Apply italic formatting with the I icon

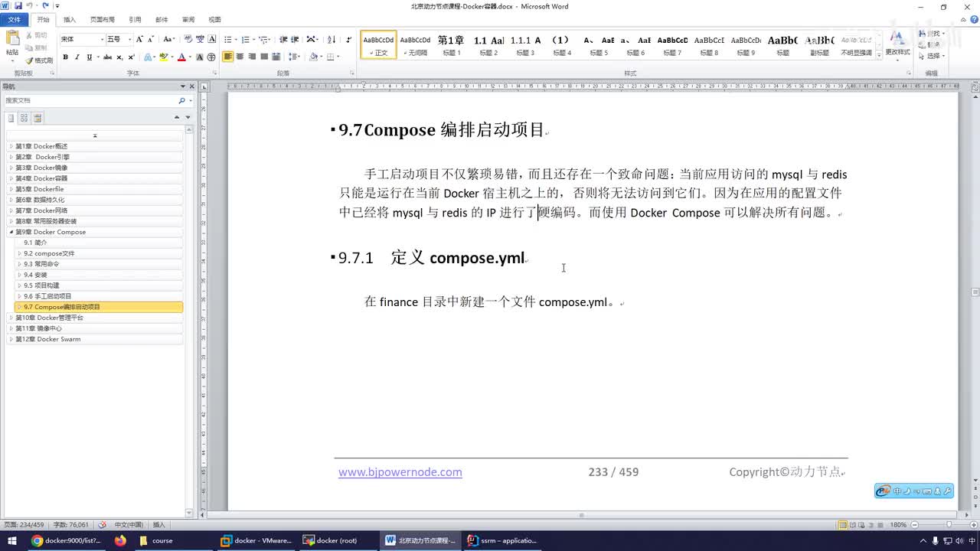click(77, 57)
